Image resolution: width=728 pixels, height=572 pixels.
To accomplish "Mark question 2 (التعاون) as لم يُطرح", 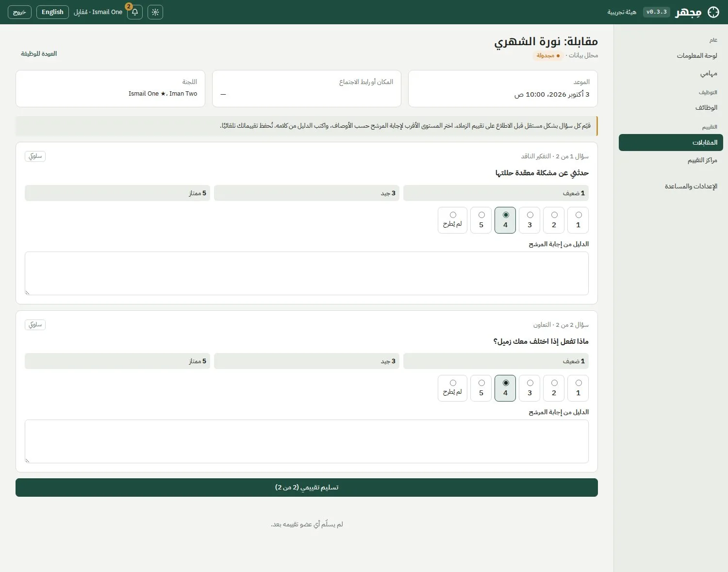I will pyautogui.click(x=452, y=388).
